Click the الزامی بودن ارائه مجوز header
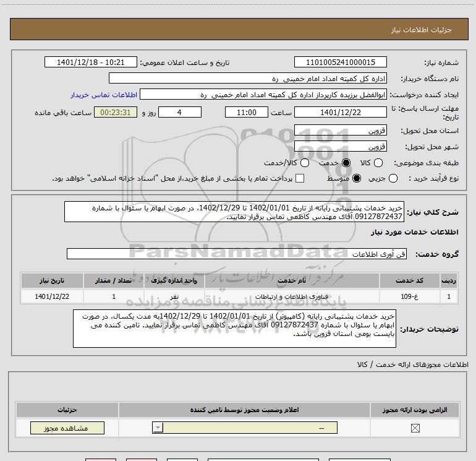The width and height of the screenshot is (476, 461). [x=415, y=410]
